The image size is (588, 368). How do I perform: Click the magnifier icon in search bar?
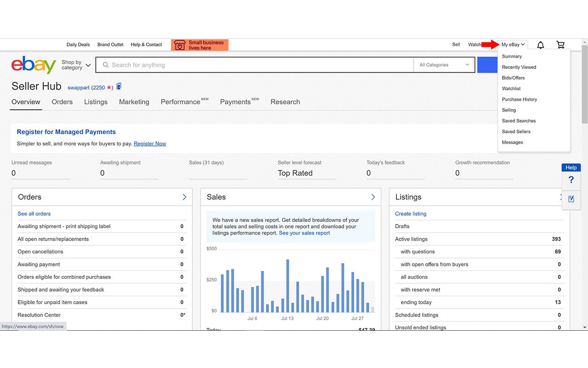point(106,65)
